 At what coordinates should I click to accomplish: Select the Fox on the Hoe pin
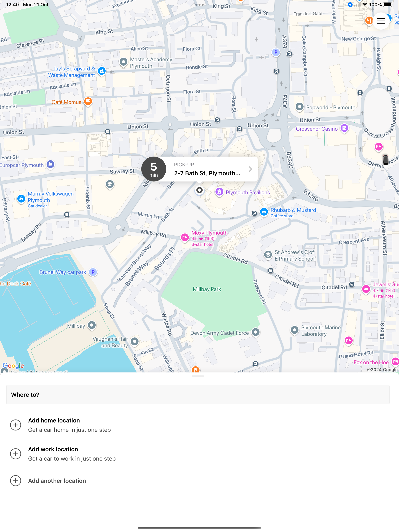pos(395,361)
